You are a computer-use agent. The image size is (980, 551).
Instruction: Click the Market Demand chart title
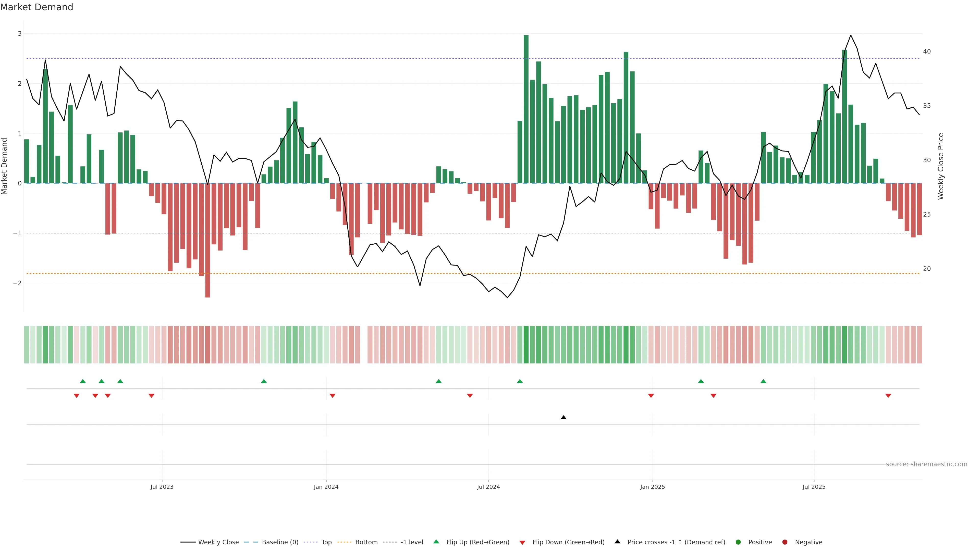pyautogui.click(x=36, y=7)
